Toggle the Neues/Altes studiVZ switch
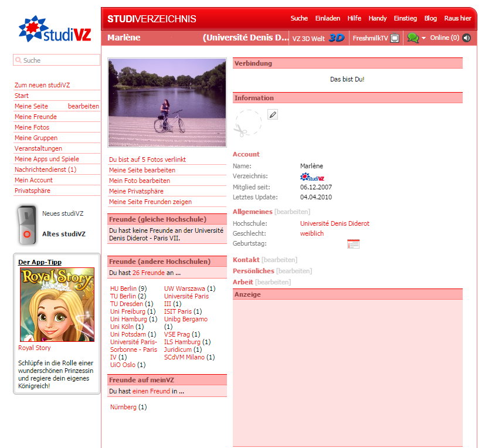The height and width of the screenshot is (448, 485). tap(27, 225)
